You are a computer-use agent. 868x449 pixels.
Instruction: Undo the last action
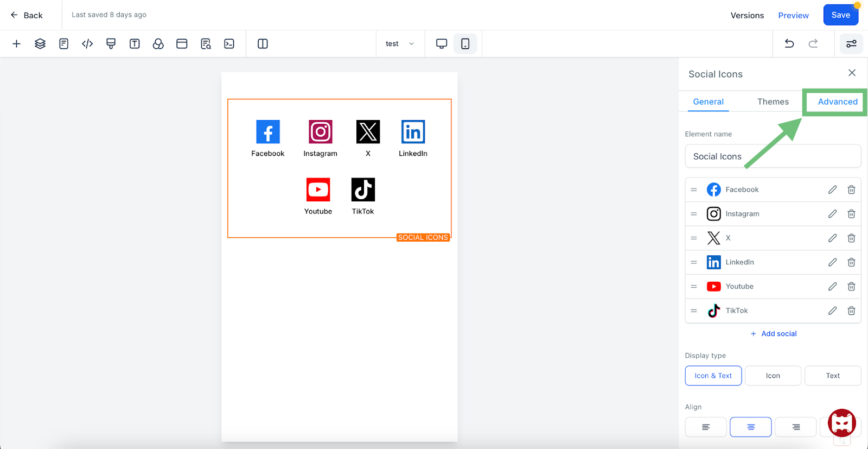789,44
